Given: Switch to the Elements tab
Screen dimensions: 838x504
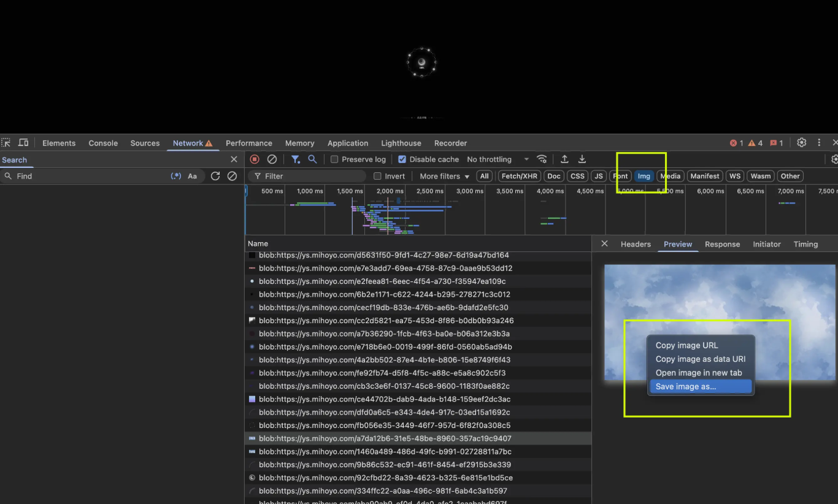Looking at the screenshot, I should (59, 143).
